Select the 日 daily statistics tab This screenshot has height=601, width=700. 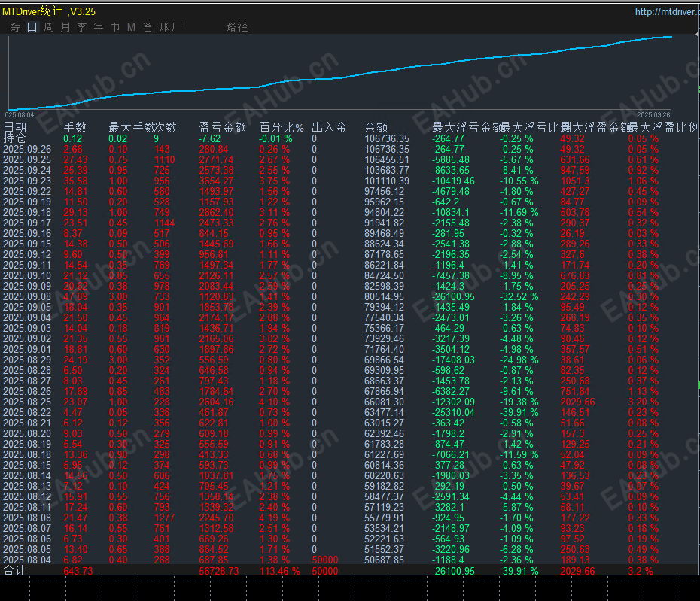click(x=32, y=27)
